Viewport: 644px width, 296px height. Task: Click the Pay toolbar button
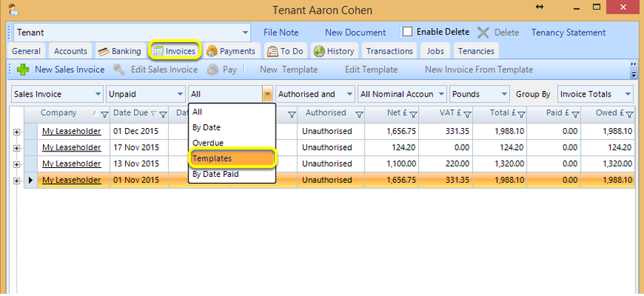[222, 70]
